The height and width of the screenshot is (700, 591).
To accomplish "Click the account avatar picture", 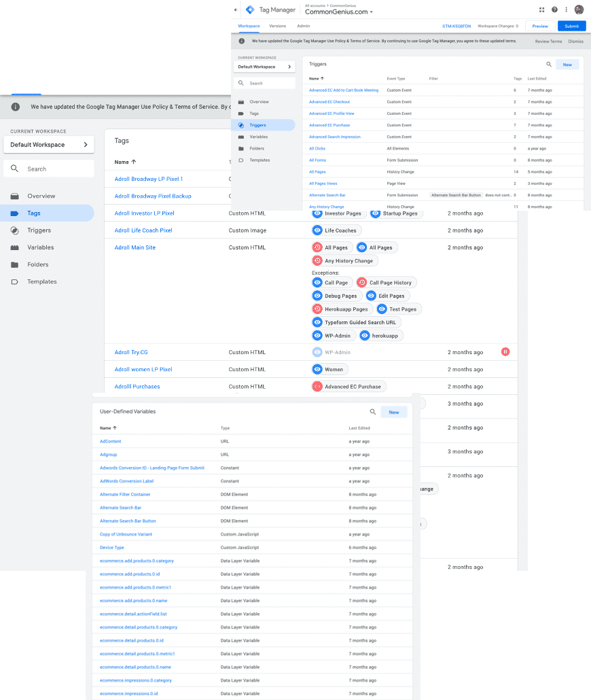I will (x=579, y=10).
